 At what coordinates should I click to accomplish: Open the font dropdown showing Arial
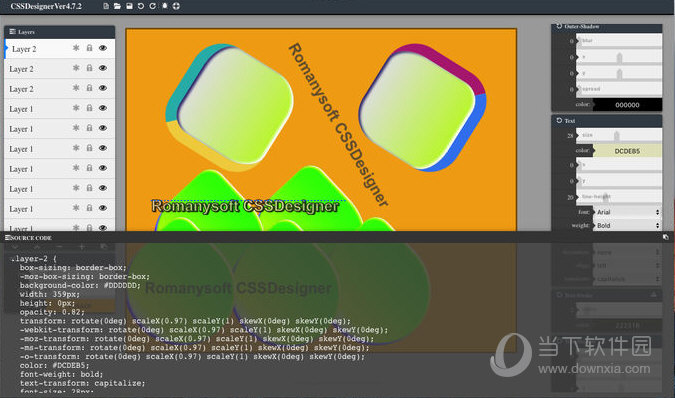pyautogui.click(x=628, y=212)
